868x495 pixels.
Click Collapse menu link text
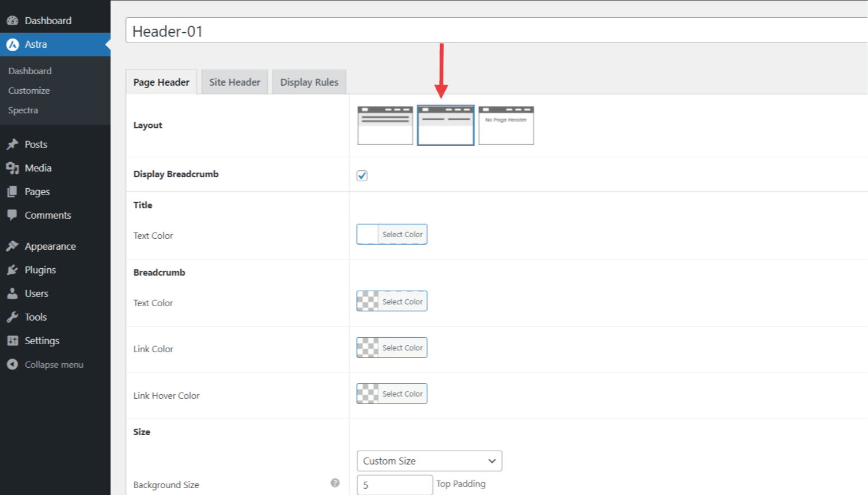[x=54, y=365]
